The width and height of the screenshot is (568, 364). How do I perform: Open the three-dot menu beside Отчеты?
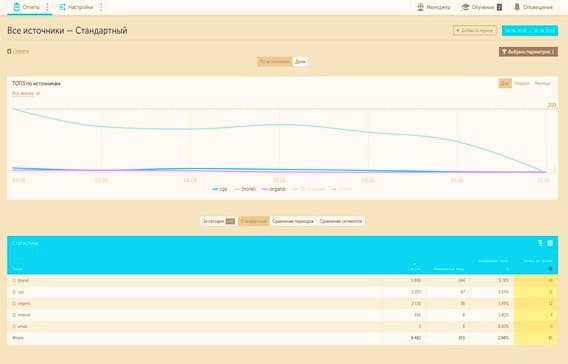pos(47,7)
